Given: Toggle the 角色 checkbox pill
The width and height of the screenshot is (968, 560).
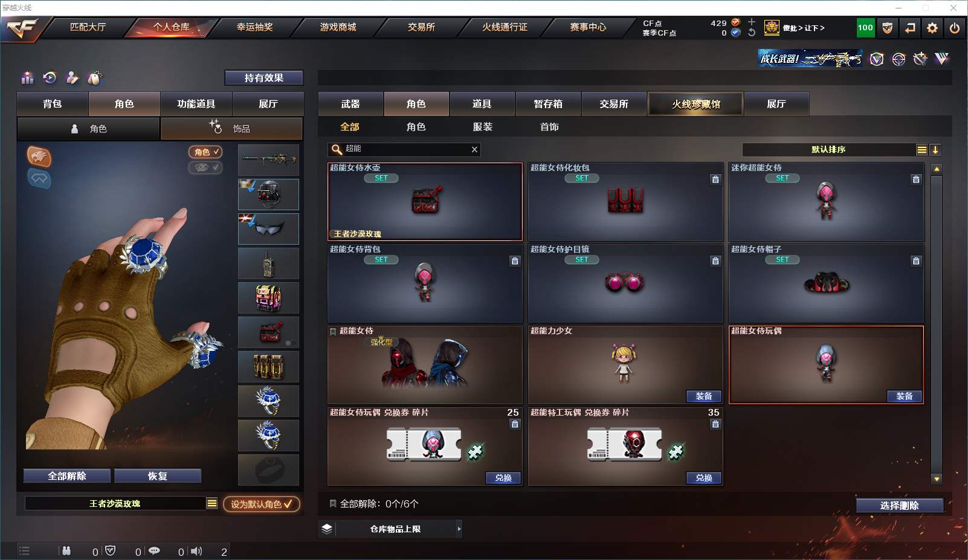Looking at the screenshot, I should [205, 152].
